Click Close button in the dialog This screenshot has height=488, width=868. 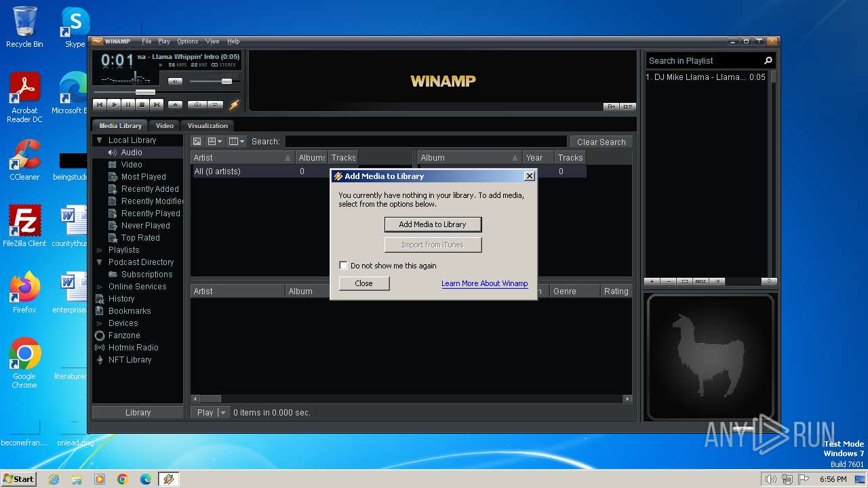click(x=363, y=283)
